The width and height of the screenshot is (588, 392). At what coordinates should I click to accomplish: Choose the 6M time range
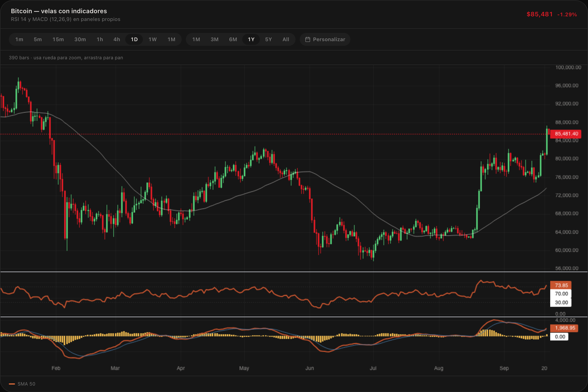coord(233,39)
